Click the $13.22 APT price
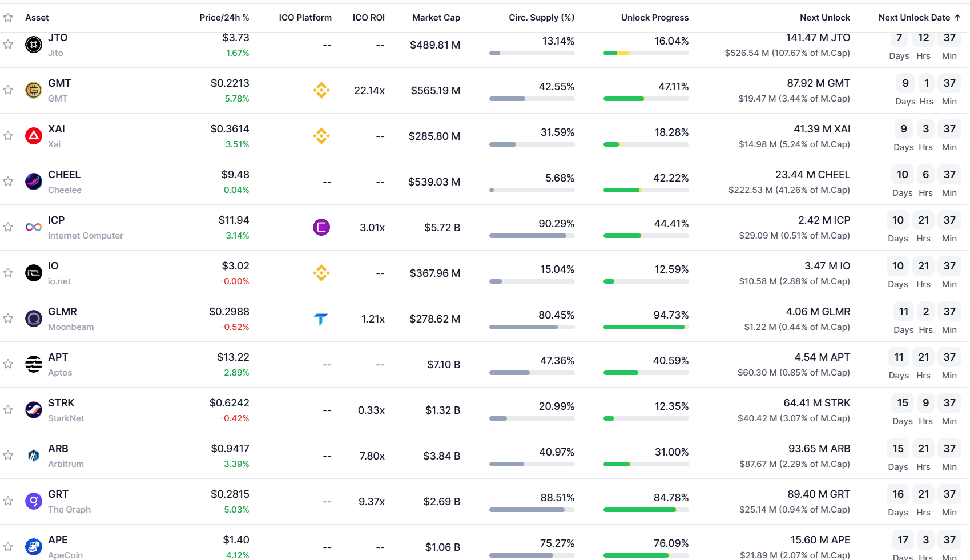Viewport: 970px width, 560px height. (233, 357)
